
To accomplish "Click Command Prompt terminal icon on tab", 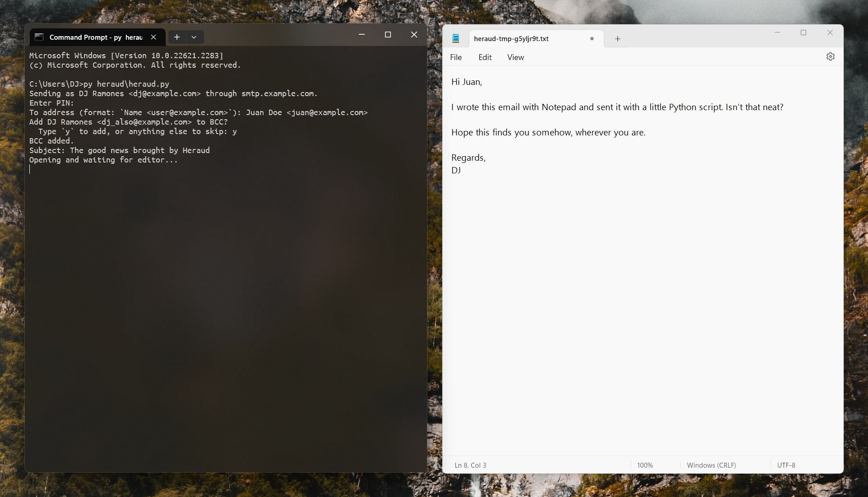I will coord(39,37).
